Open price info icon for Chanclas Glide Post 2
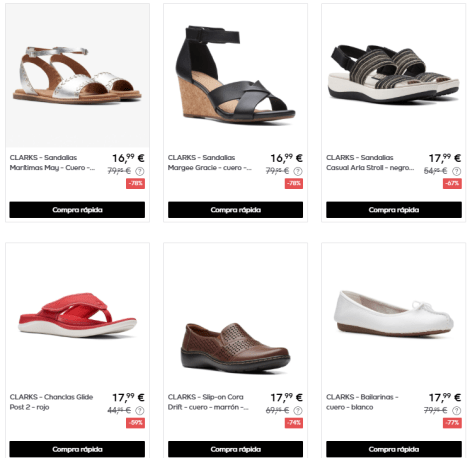This screenshot has height=458, width=475. (140, 411)
